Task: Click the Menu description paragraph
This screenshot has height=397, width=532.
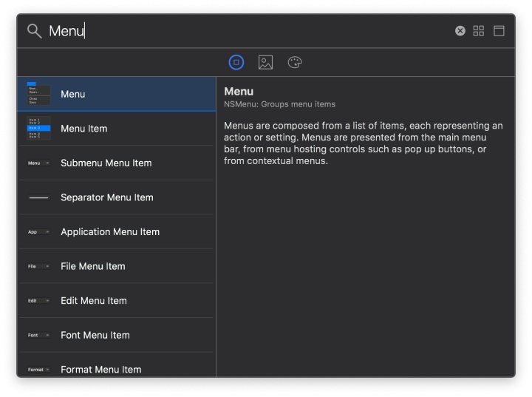Action: 363,143
